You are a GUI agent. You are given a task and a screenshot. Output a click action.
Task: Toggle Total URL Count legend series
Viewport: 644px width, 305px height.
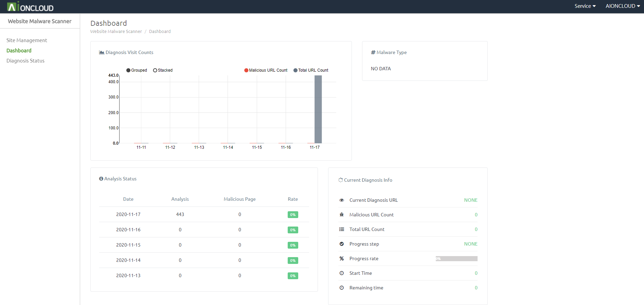point(311,70)
